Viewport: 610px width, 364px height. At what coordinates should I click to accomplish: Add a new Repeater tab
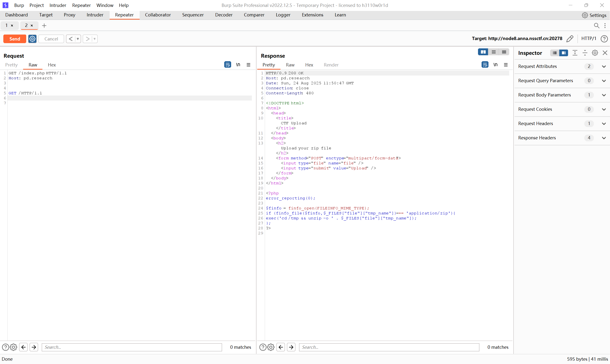[x=44, y=25]
